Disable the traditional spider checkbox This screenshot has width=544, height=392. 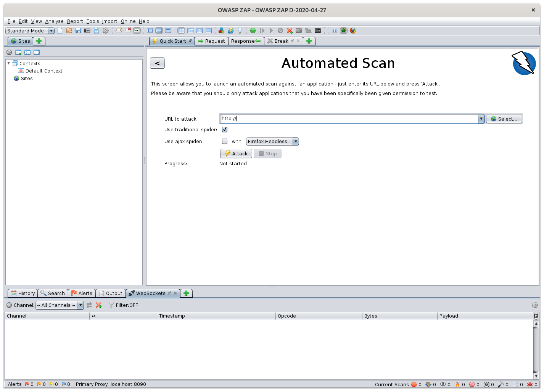pos(225,129)
